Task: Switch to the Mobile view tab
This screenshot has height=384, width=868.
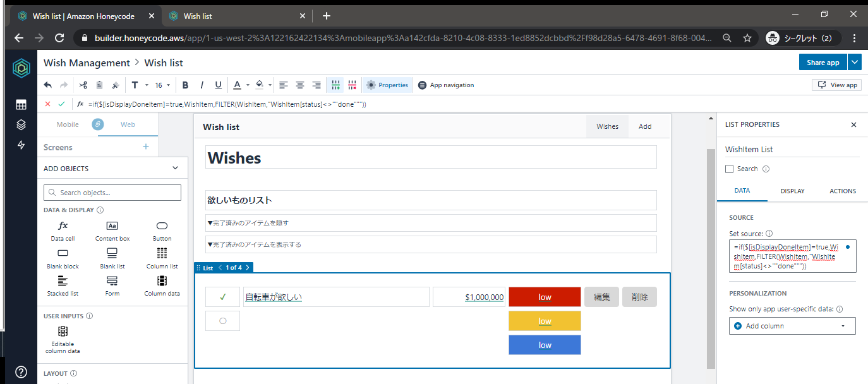Action: click(x=68, y=124)
